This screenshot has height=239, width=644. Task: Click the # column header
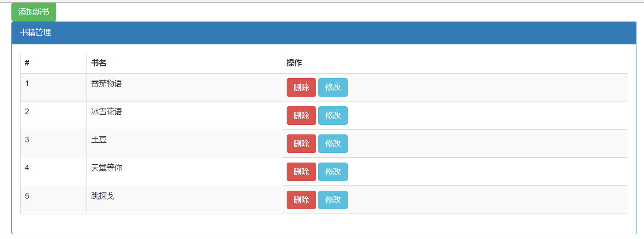point(54,63)
